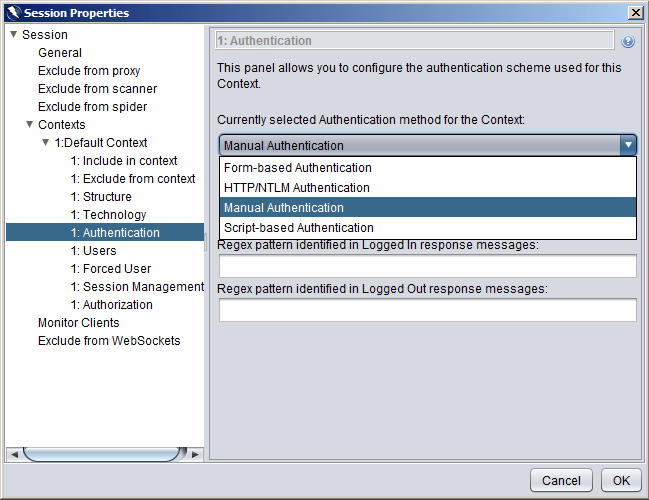The height and width of the screenshot is (500, 649).
Task: Open 1: Authorization panel
Action: coord(111,305)
